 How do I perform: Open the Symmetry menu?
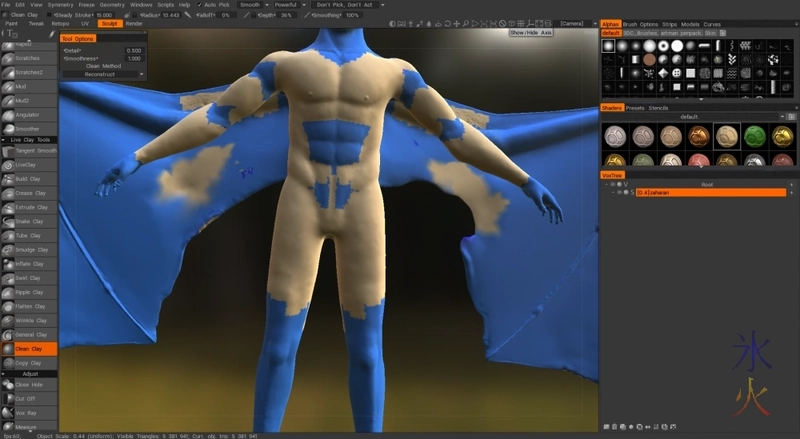click(x=60, y=5)
